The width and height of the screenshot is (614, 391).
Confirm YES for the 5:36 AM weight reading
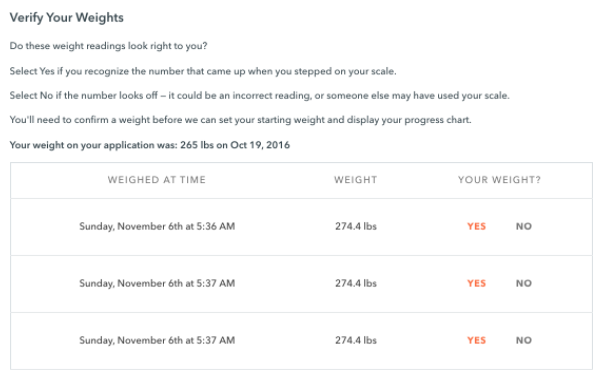(x=476, y=226)
